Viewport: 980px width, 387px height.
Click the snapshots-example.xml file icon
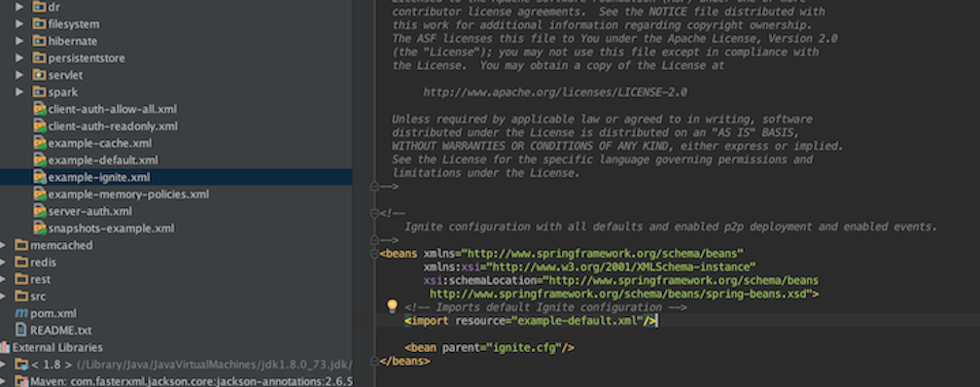[x=39, y=228]
